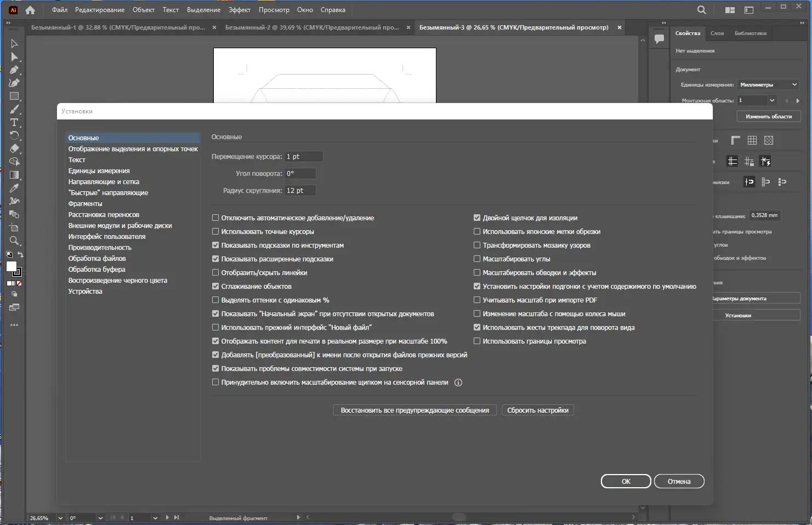The width and height of the screenshot is (812, 525).
Task: Click "Изменить области" button
Action: (x=769, y=117)
